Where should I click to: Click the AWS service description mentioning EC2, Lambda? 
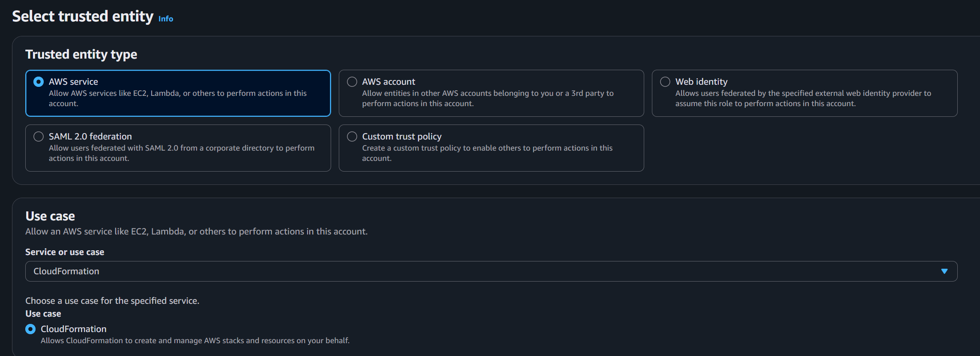[178, 98]
